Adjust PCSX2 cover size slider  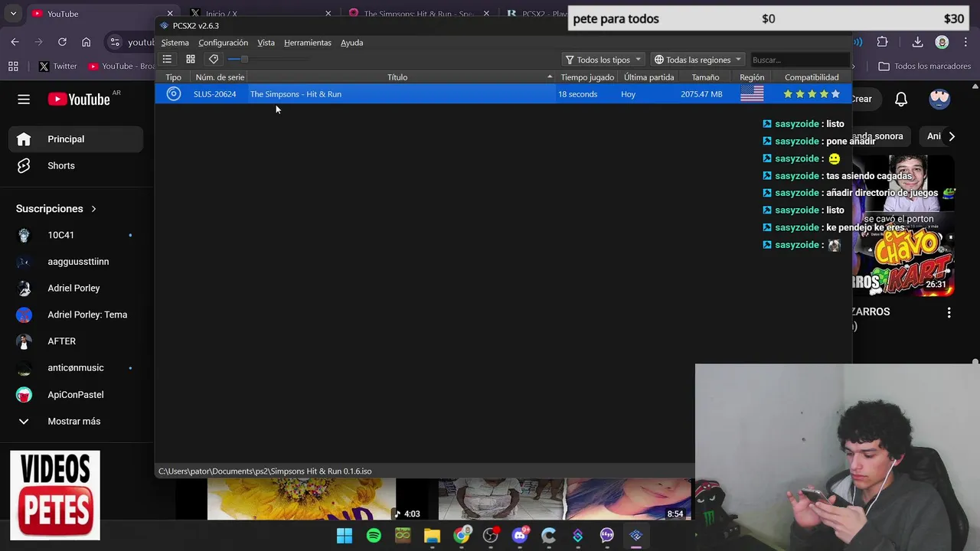click(268, 59)
